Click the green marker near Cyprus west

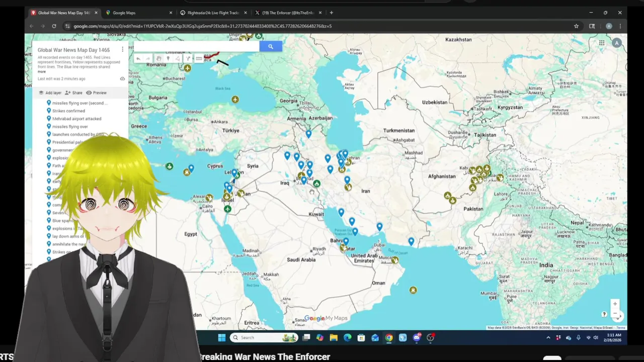click(x=170, y=166)
